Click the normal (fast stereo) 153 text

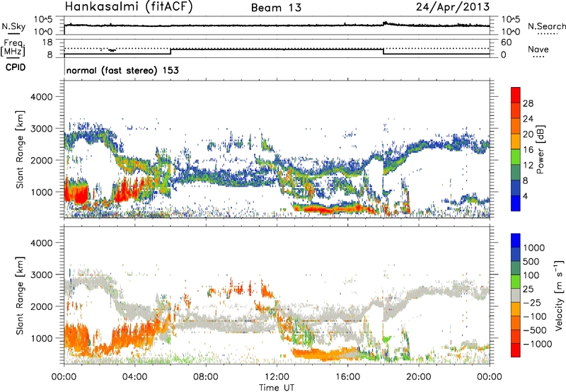(122, 71)
